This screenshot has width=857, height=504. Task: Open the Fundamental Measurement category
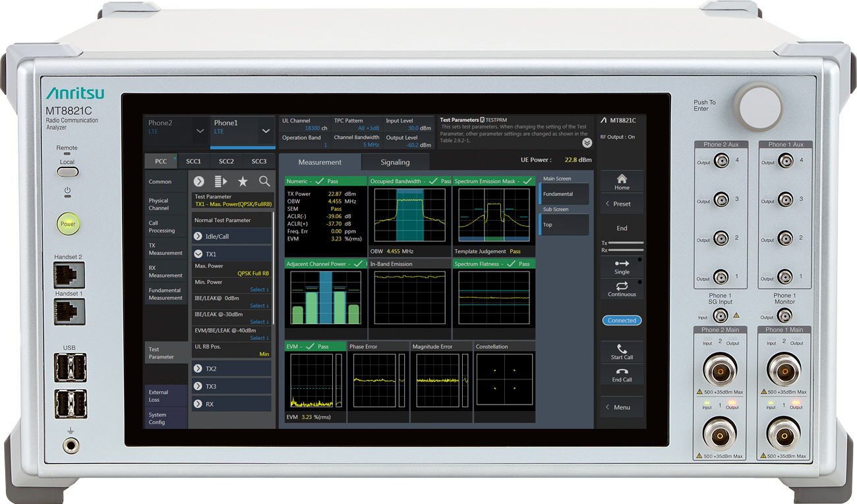point(166,294)
